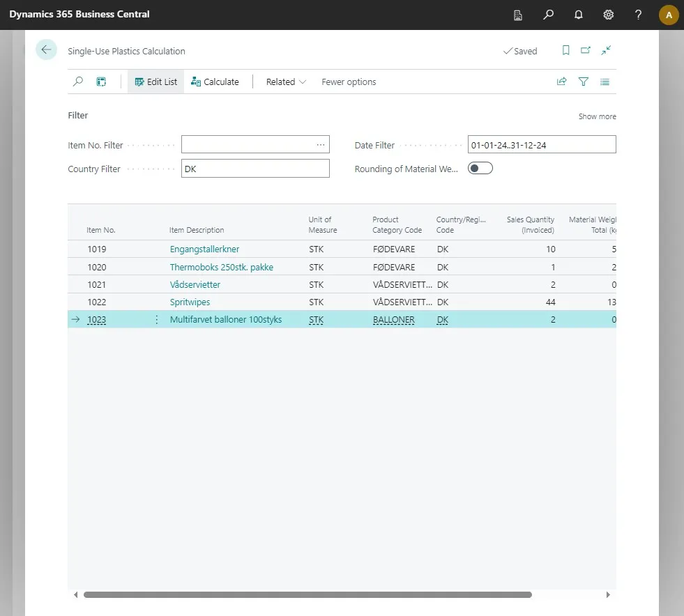684x616 pixels.
Task: Click the horizontal scrollbar under the list
Action: click(307, 594)
